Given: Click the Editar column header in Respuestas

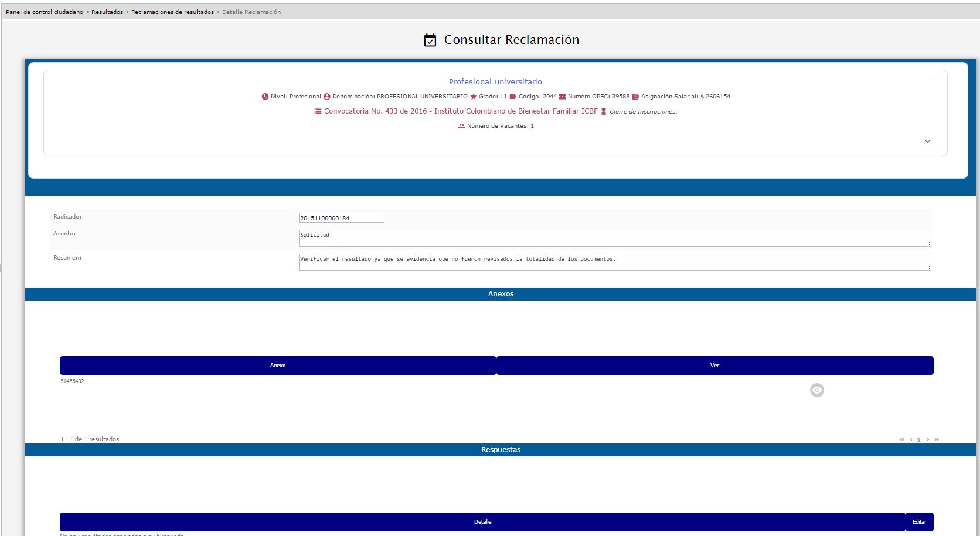Looking at the screenshot, I should [919, 521].
